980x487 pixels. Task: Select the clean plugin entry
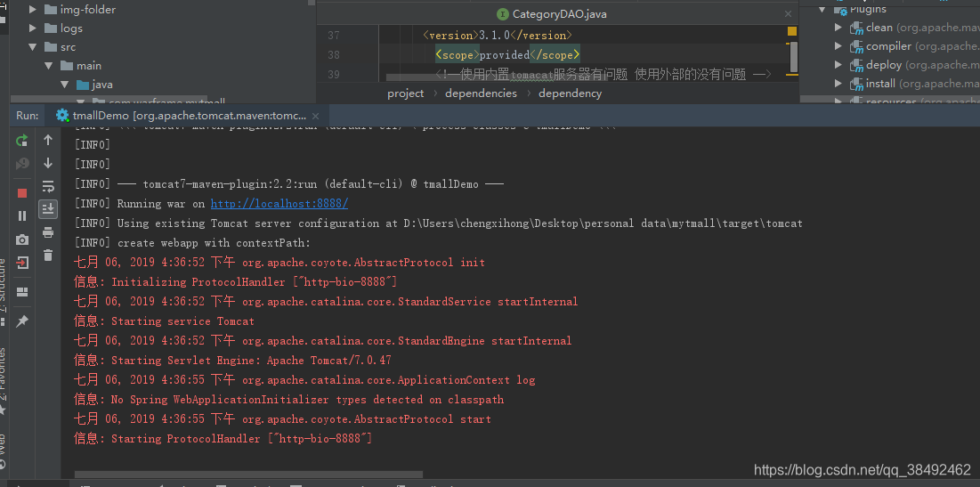tap(914, 28)
